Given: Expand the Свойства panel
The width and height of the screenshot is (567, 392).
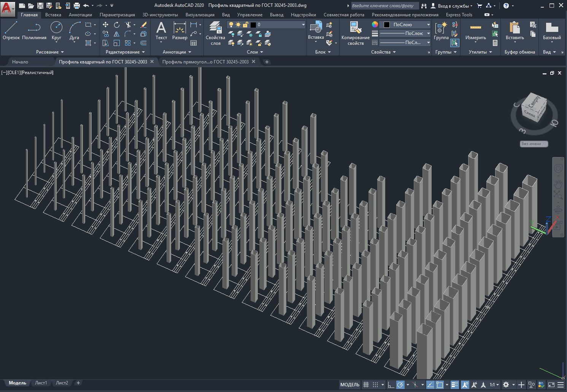Looking at the screenshot, I should 383,52.
